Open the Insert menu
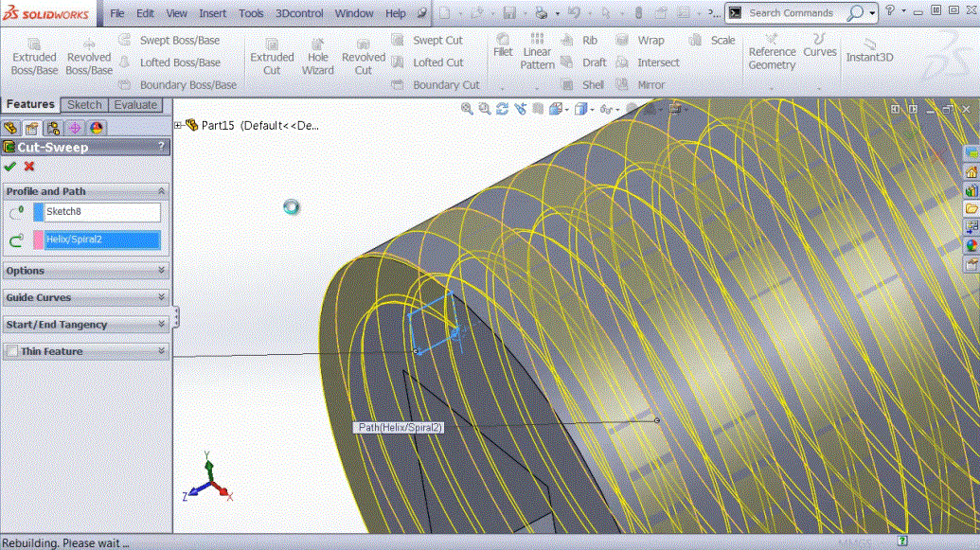The width and height of the screenshot is (980, 550). (x=212, y=13)
